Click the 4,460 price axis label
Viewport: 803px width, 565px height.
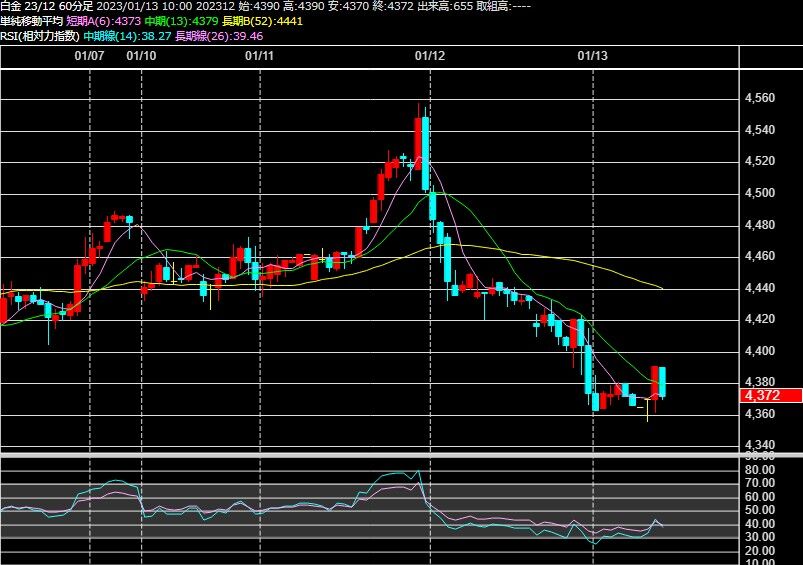[x=760, y=256]
